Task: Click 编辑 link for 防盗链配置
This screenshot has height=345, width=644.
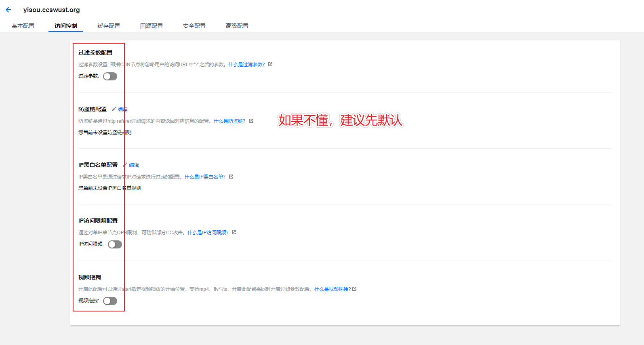Action: point(123,109)
